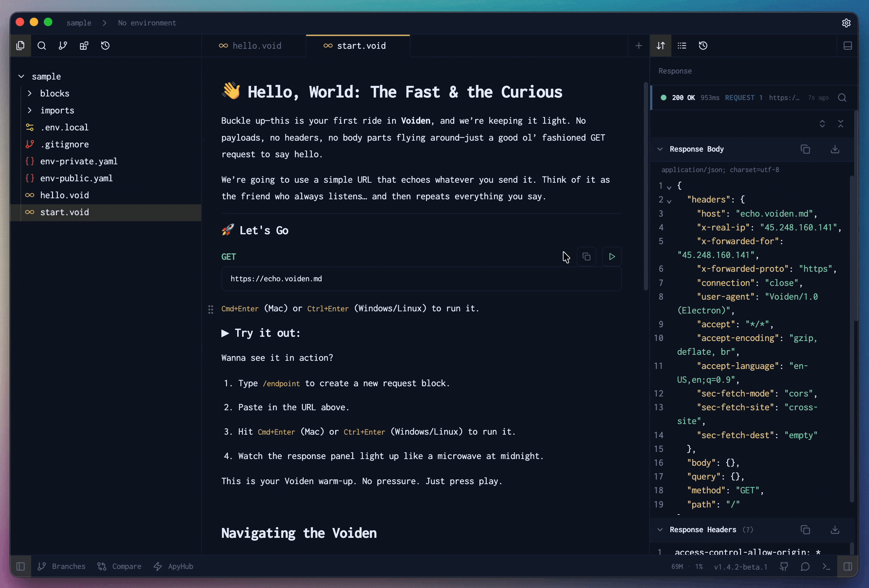
Task: Open the response history clock icon
Action: 703,46
